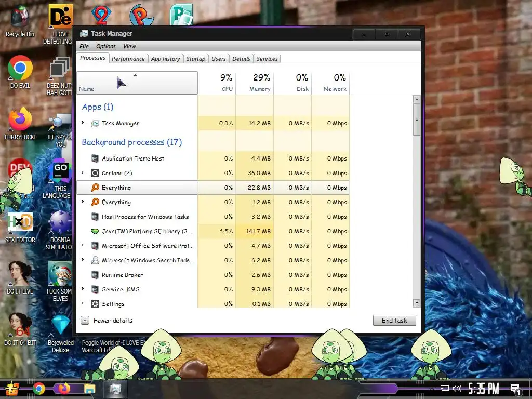532x399 pixels.
Task: Click the End task button
Action: [394, 320]
